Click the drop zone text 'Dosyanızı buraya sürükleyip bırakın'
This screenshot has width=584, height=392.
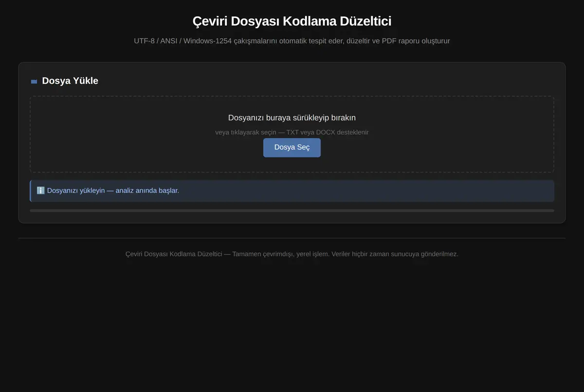pyautogui.click(x=292, y=118)
